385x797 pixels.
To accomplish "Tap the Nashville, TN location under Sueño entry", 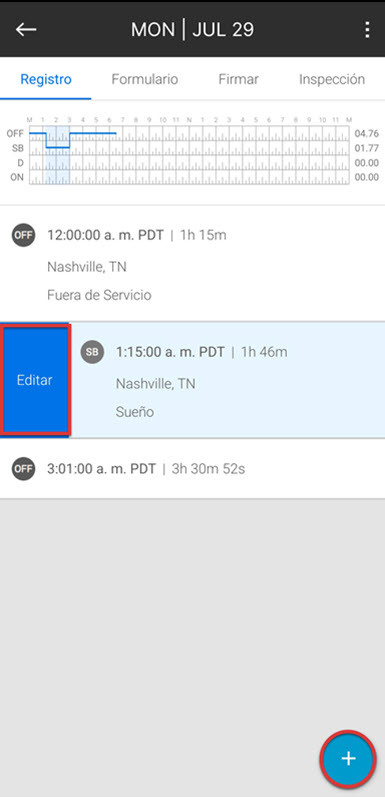I will click(x=155, y=383).
